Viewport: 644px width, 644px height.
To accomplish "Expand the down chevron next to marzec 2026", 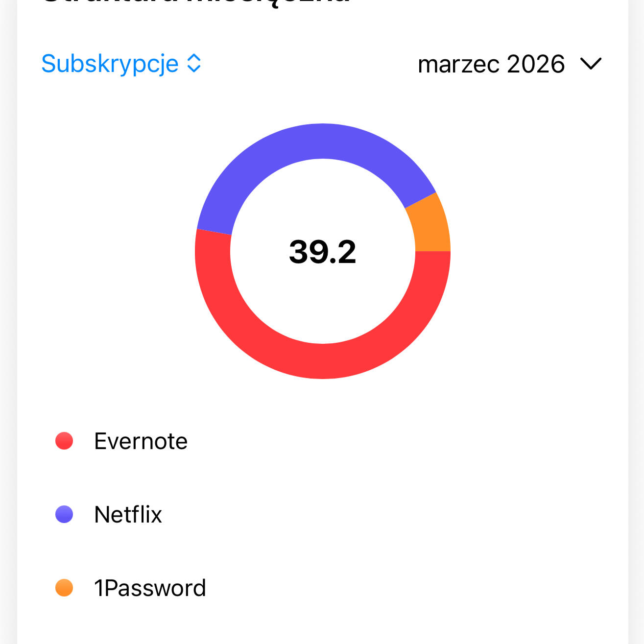I will point(591,64).
